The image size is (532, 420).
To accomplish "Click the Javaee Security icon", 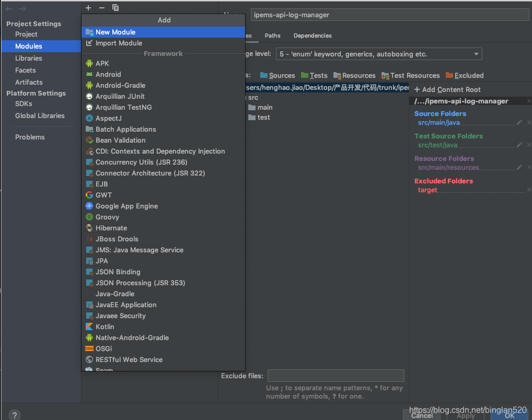I will [89, 316].
